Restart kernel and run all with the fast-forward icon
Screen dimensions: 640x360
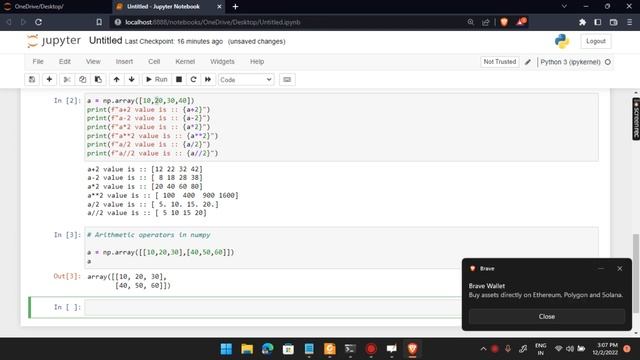(x=208, y=80)
